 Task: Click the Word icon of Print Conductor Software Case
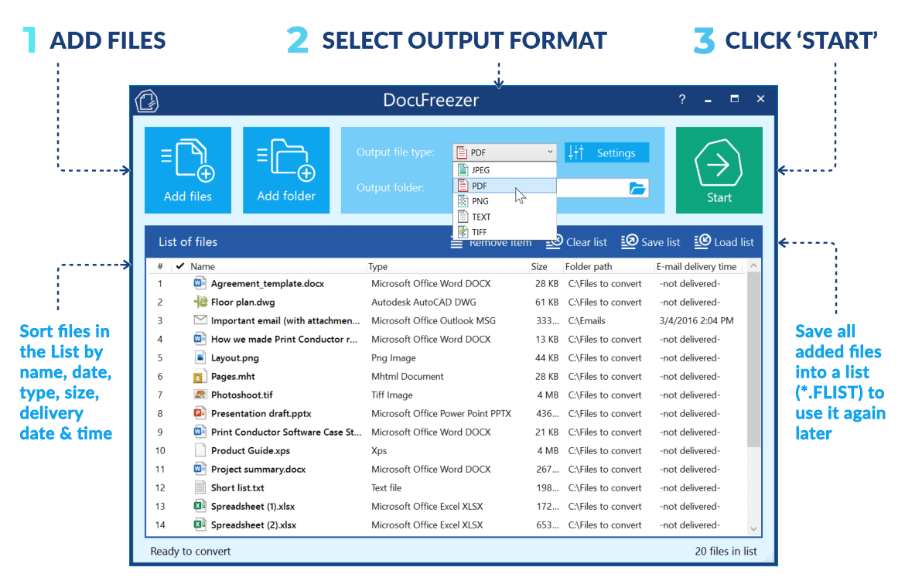coord(200,432)
